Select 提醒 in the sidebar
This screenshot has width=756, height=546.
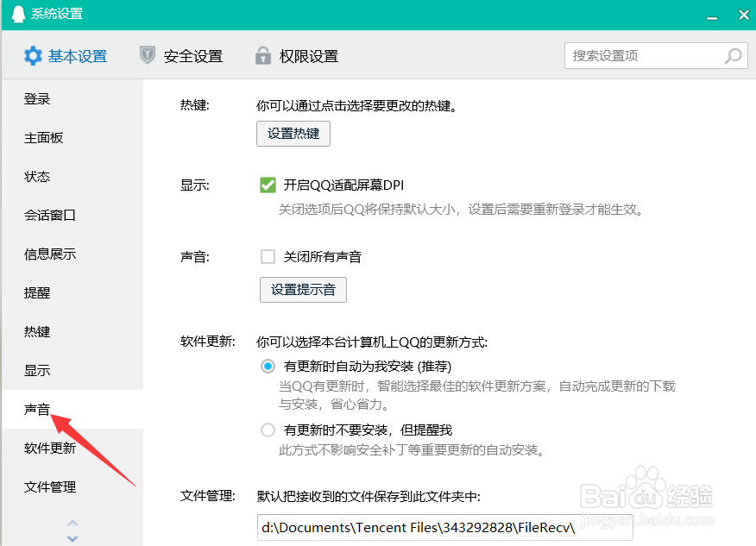coord(72,293)
